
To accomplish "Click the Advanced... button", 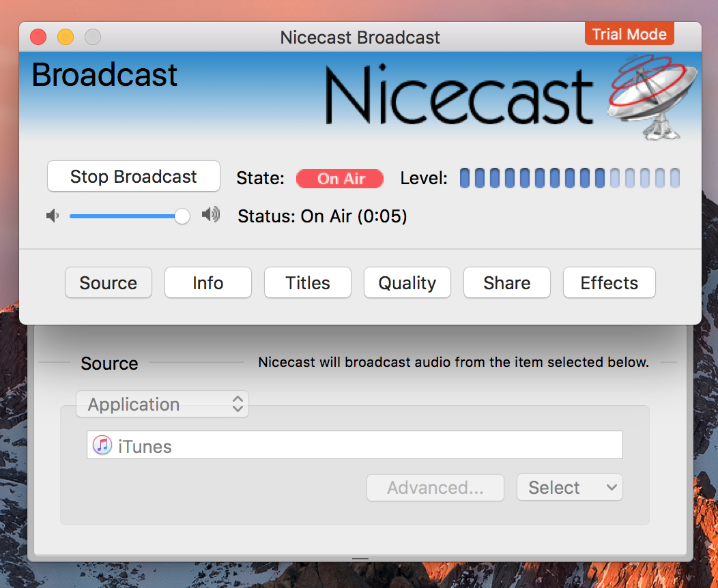I will 435,487.
